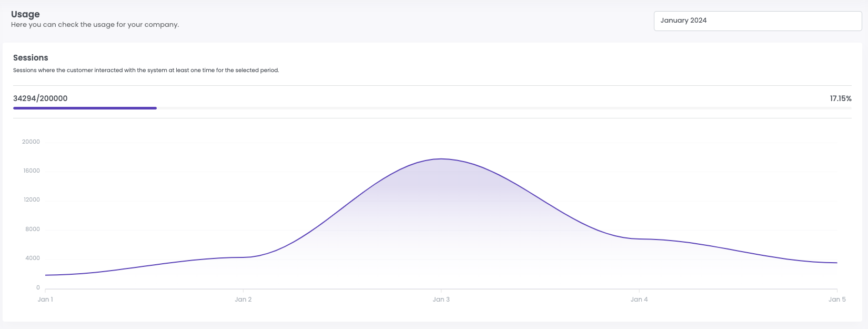
Task: Select the 34294/200000 sessions count
Action: tap(41, 98)
